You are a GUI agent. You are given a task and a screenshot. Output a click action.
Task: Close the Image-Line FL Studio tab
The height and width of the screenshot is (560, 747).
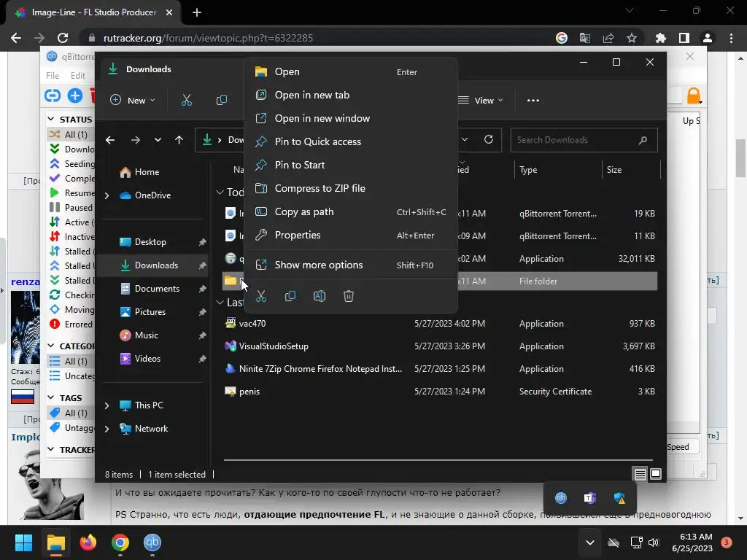[x=169, y=12]
